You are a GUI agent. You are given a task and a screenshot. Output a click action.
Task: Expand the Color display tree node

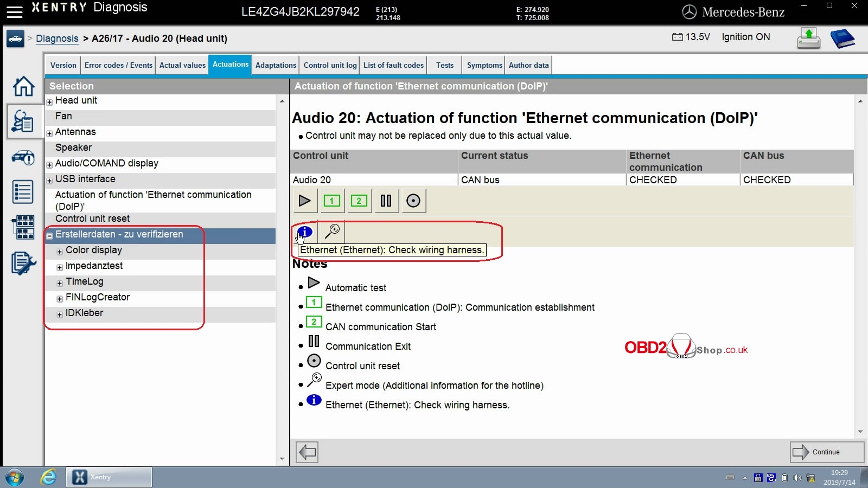pyautogui.click(x=60, y=252)
